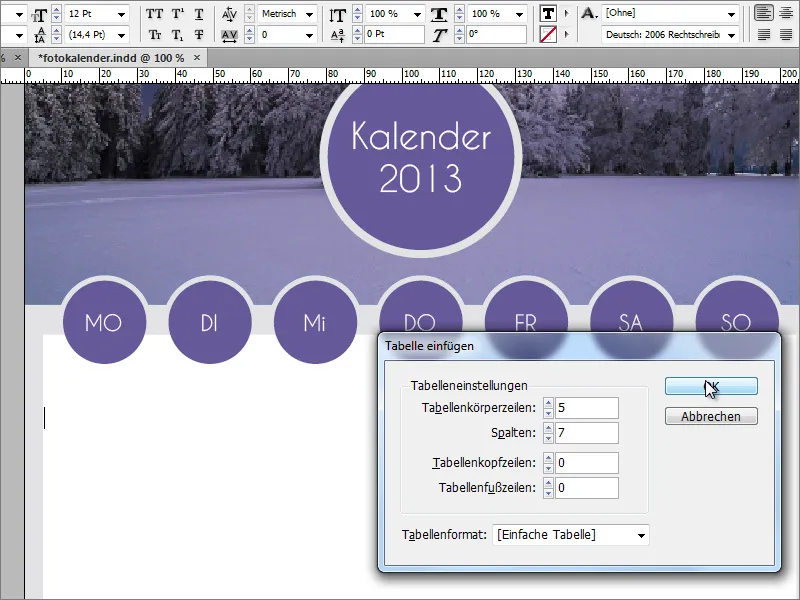Click the horizontal scale icon
This screenshot has width=800, height=600.
click(x=439, y=15)
